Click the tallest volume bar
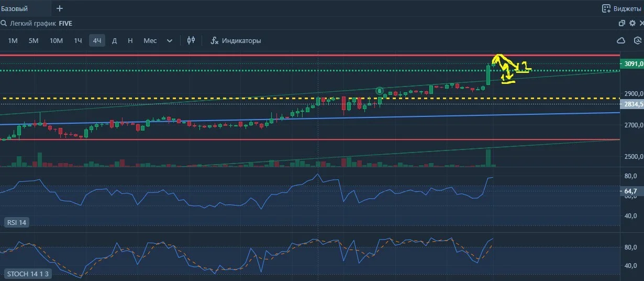Image resolution: width=644 pixels, height=281 pixels. (488, 158)
